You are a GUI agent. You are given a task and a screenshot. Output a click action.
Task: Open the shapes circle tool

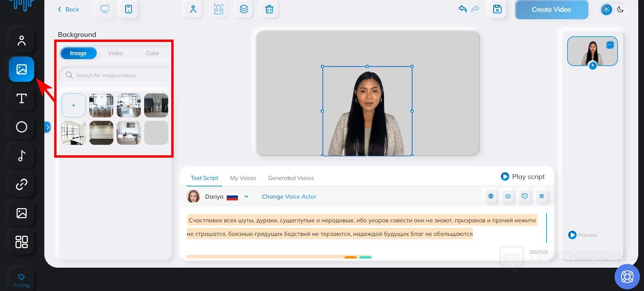click(21, 127)
